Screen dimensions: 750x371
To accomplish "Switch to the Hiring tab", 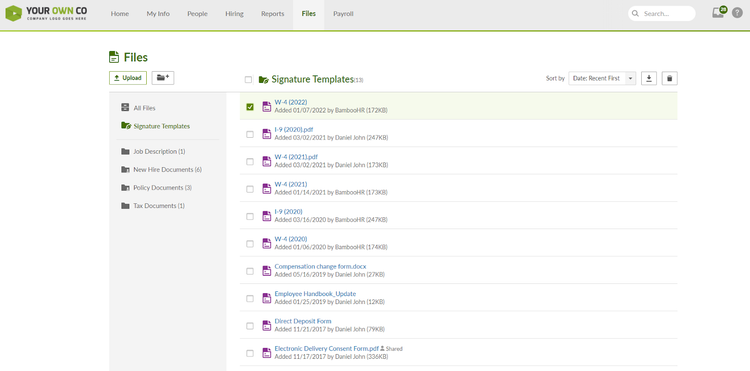I will pos(234,14).
